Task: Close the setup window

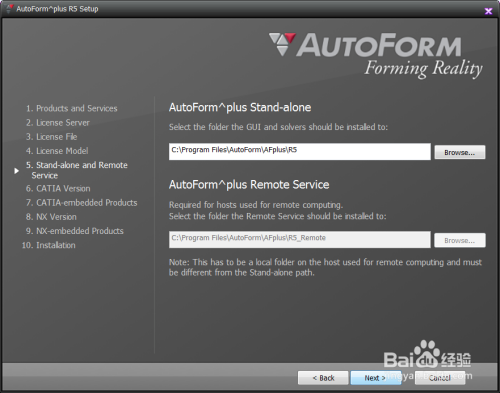Action: [488, 11]
